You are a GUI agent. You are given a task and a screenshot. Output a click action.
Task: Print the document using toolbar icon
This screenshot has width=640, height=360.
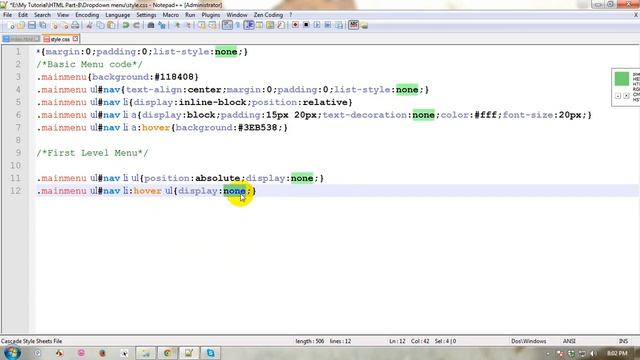[75, 25]
